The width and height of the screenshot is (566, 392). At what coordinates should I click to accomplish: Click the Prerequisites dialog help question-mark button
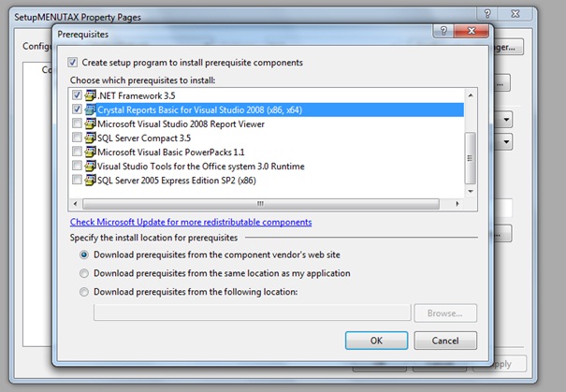click(x=443, y=31)
